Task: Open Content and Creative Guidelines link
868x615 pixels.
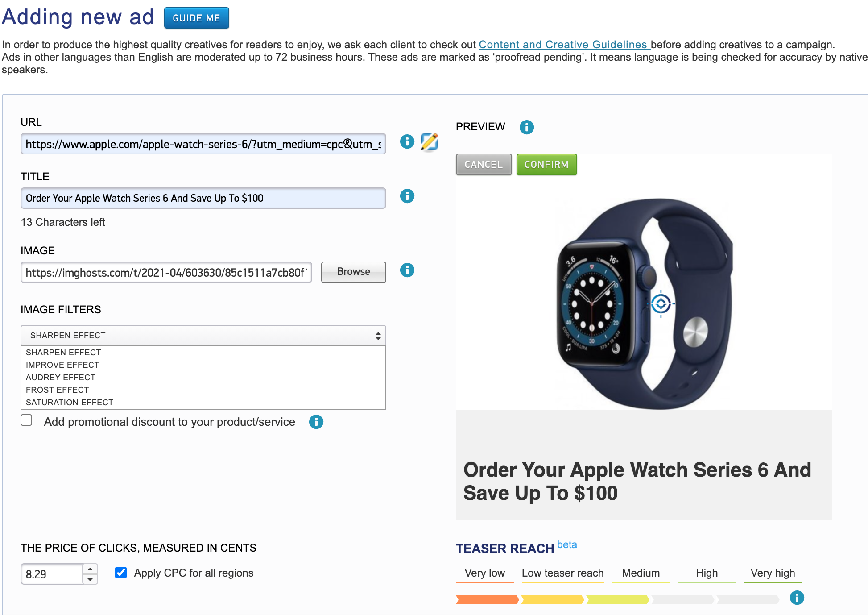Action: pyautogui.click(x=563, y=45)
